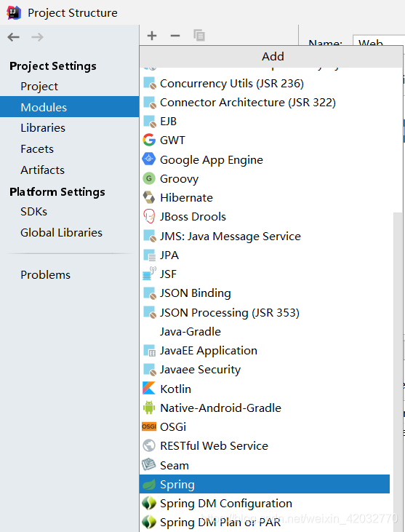
Task: Click the Copy module icon
Action: tap(199, 35)
